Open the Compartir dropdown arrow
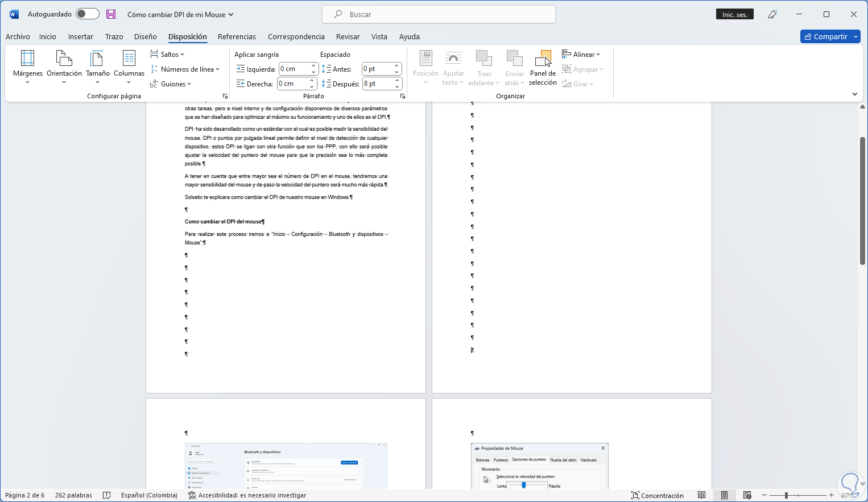The height and width of the screenshot is (502, 868). pyautogui.click(x=857, y=36)
